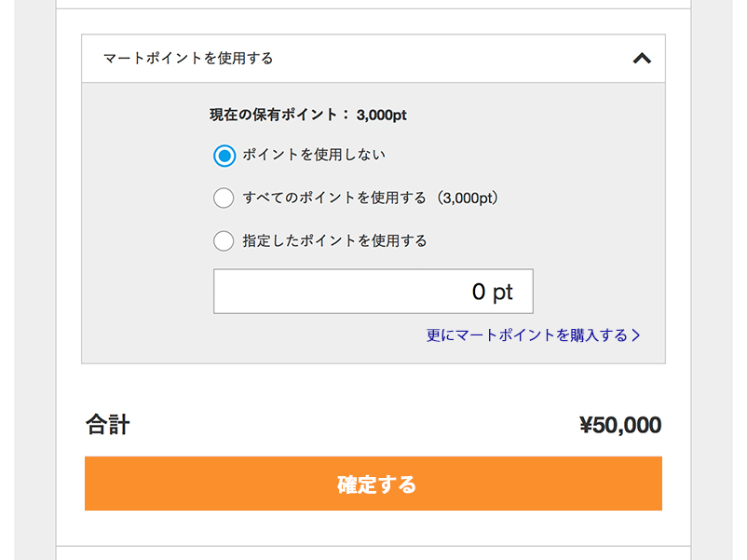Click the 合計 label
747x560 pixels.
[108, 426]
